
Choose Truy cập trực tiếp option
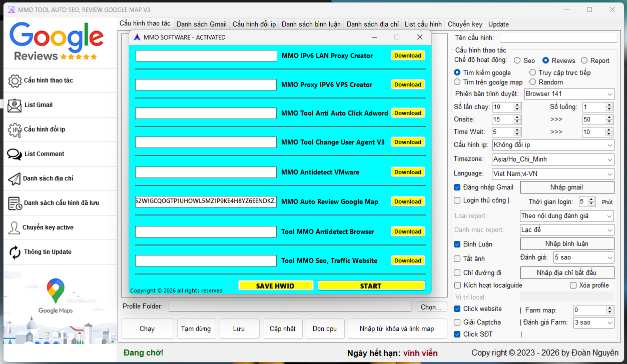(533, 72)
